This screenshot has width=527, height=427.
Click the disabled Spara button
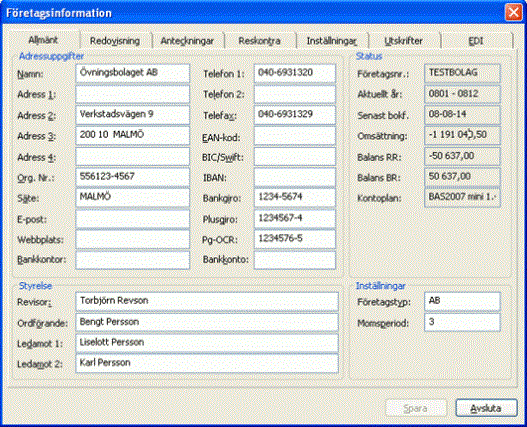click(x=416, y=408)
